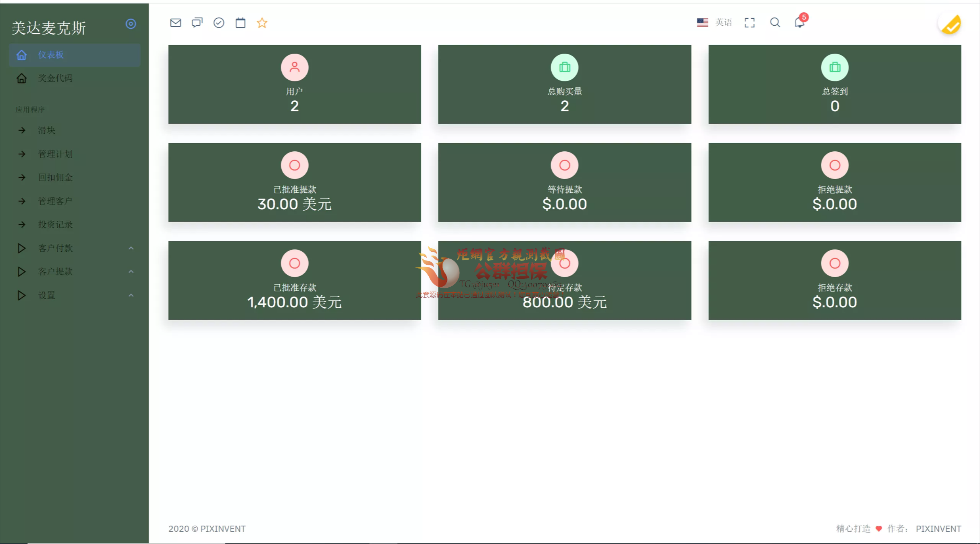The image size is (980, 544).
Task: Open the 英语 language dropdown
Action: [714, 23]
